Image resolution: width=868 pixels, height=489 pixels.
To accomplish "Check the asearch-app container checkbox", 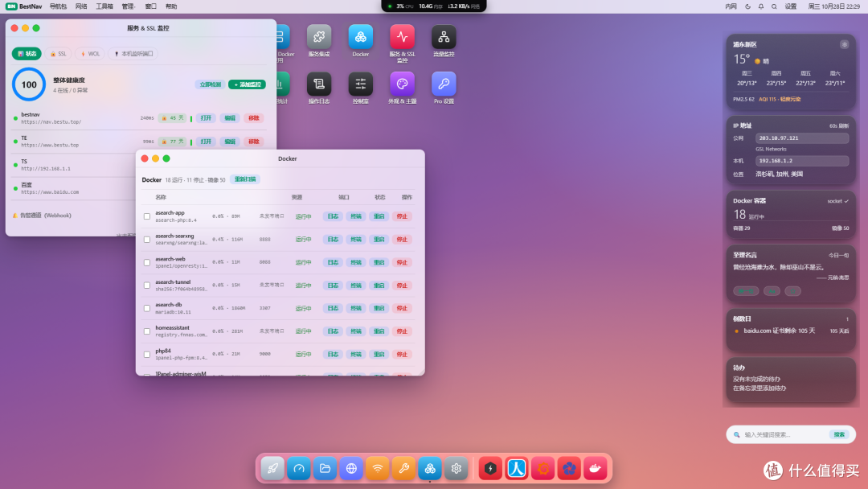I will click(x=147, y=216).
